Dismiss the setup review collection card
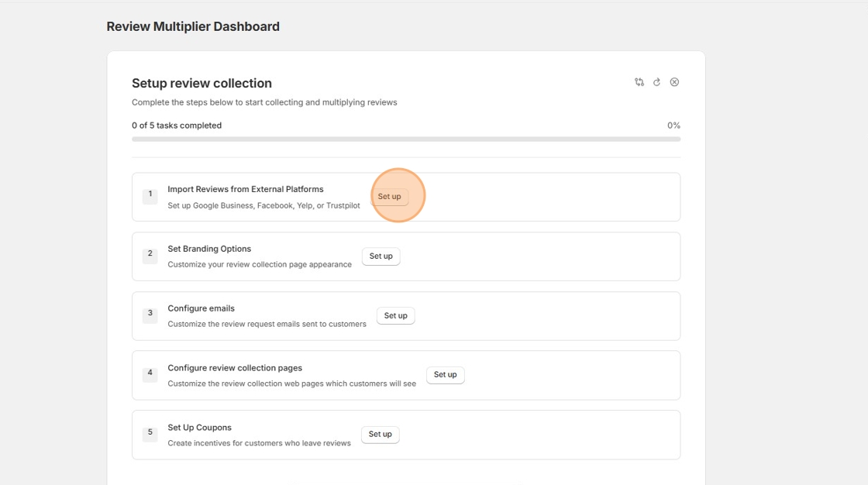 [674, 82]
